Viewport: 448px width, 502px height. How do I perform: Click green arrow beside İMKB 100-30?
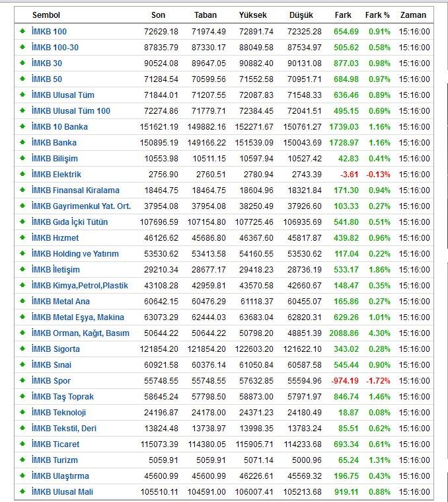(22, 47)
